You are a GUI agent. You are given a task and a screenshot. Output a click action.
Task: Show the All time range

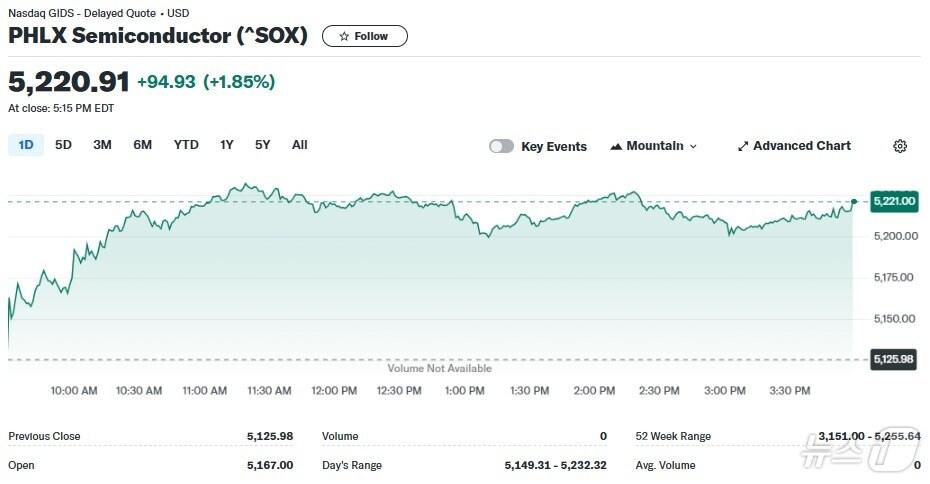pyautogui.click(x=299, y=145)
